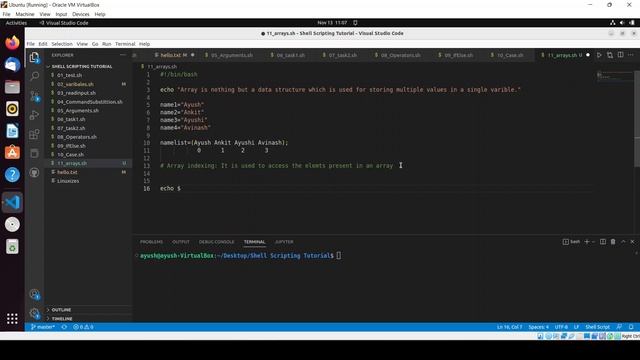Image resolution: width=640 pixels, height=360 pixels.
Task: Click the Synchronize Changes status bar icon
Action: tap(64, 327)
